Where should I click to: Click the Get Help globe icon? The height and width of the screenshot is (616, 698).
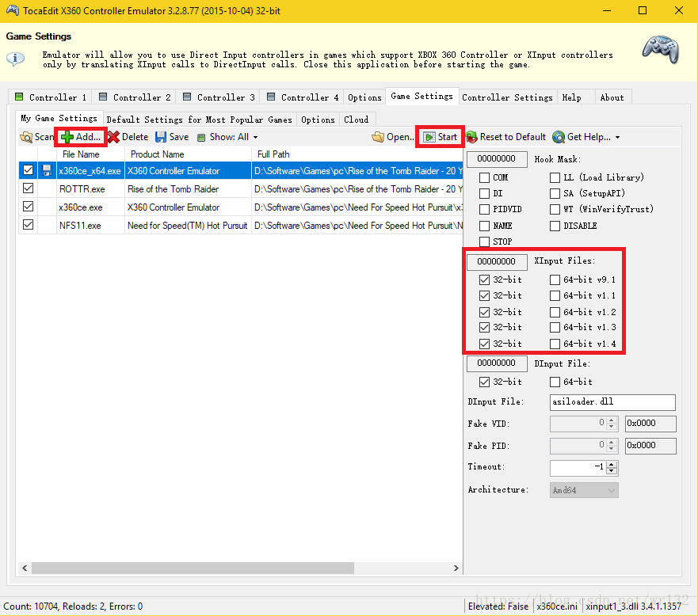[559, 137]
